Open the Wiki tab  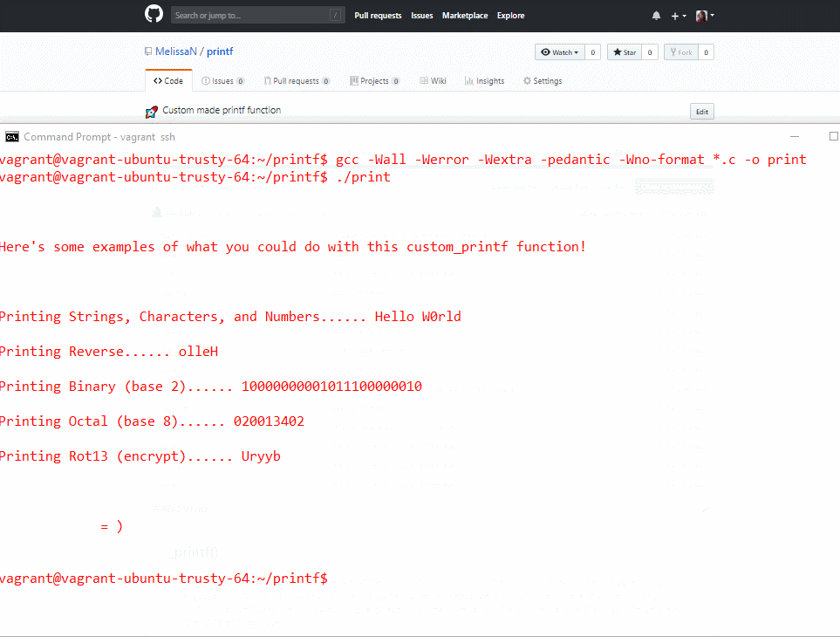(x=433, y=81)
